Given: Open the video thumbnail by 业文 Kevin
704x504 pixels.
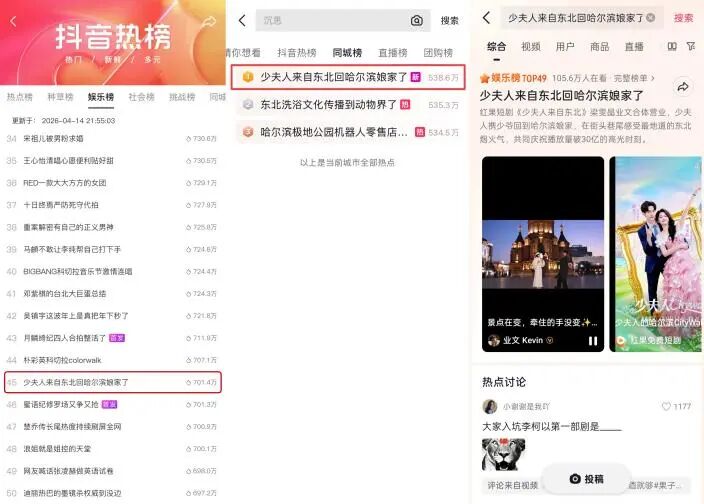Looking at the screenshot, I should tap(543, 254).
